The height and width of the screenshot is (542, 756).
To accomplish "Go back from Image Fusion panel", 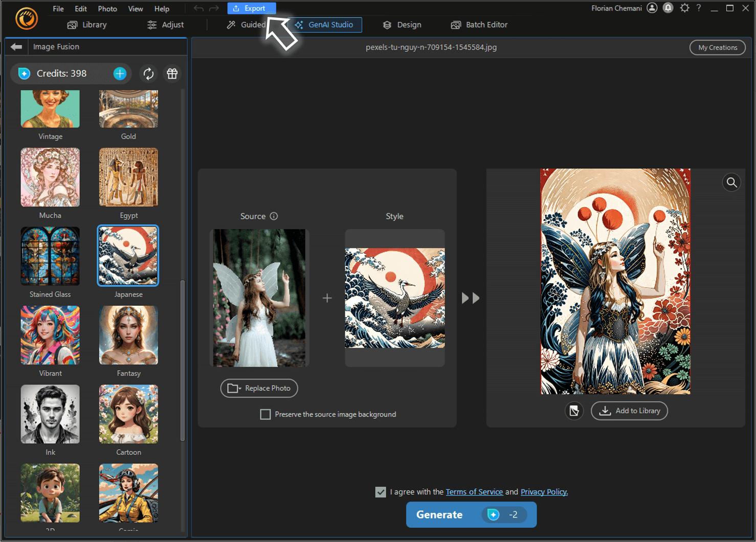I will coord(16,47).
